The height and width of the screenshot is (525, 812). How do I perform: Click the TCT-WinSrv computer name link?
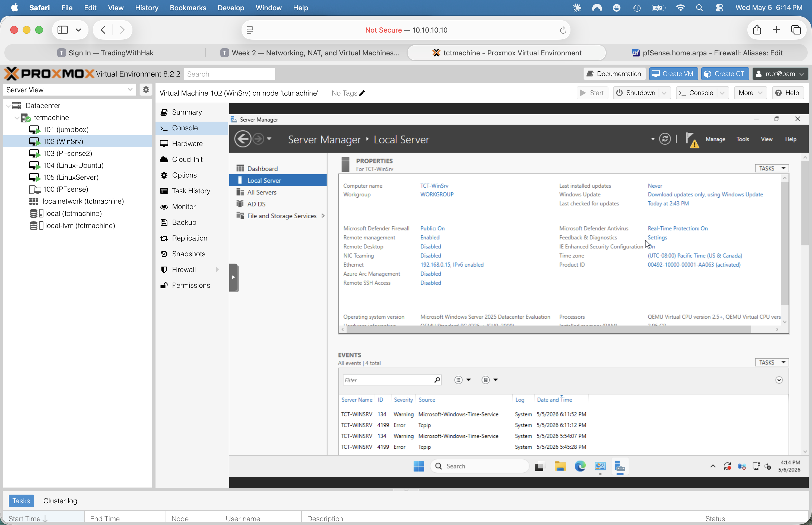[434, 185]
